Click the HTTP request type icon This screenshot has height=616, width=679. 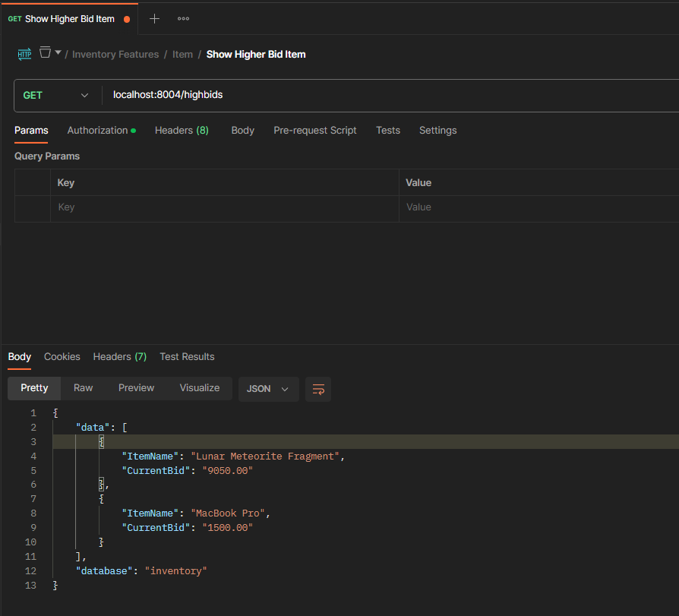tap(24, 54)
